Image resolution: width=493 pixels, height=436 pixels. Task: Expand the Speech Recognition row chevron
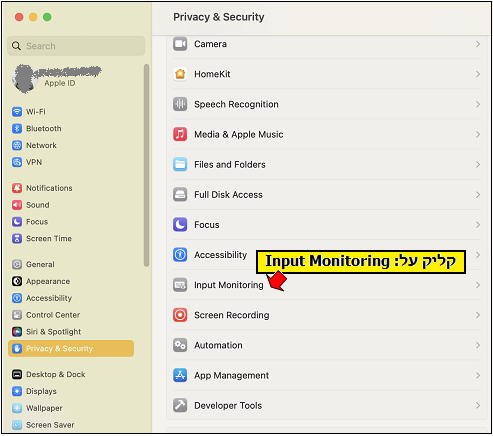click(478, 104)
